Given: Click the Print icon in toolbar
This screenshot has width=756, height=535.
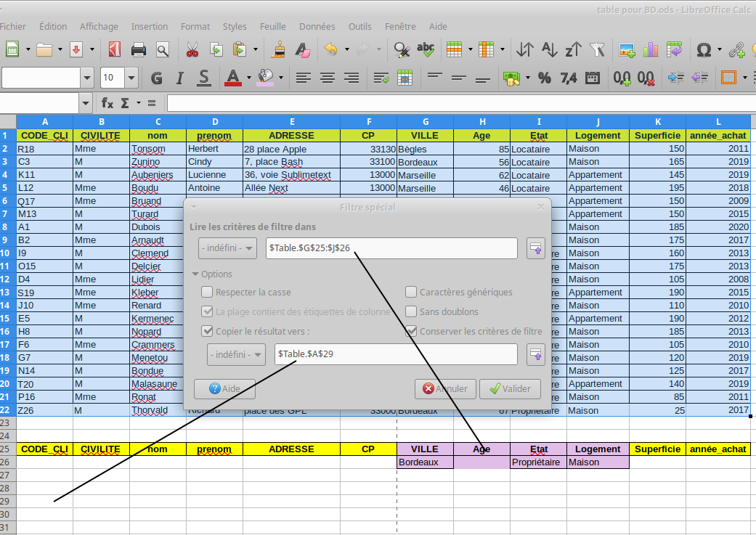Looking at the screenshot, I should tap(139, 50).
